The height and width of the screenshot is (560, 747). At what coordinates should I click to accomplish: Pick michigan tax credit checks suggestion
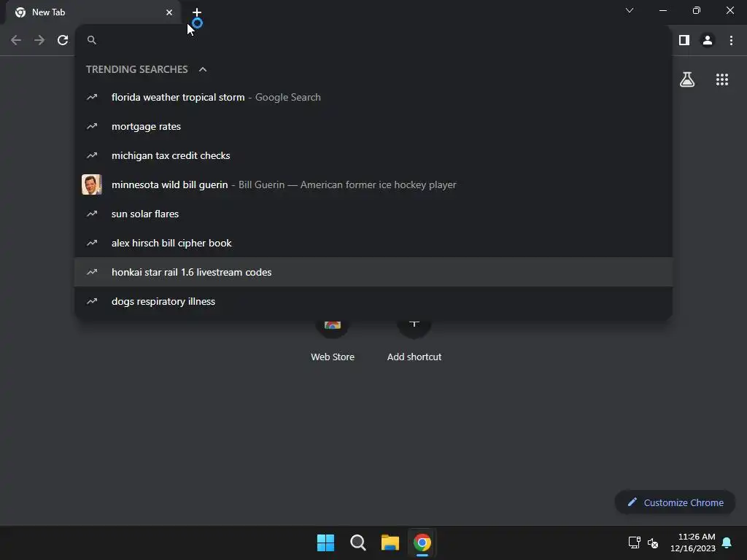pos(373,155)
